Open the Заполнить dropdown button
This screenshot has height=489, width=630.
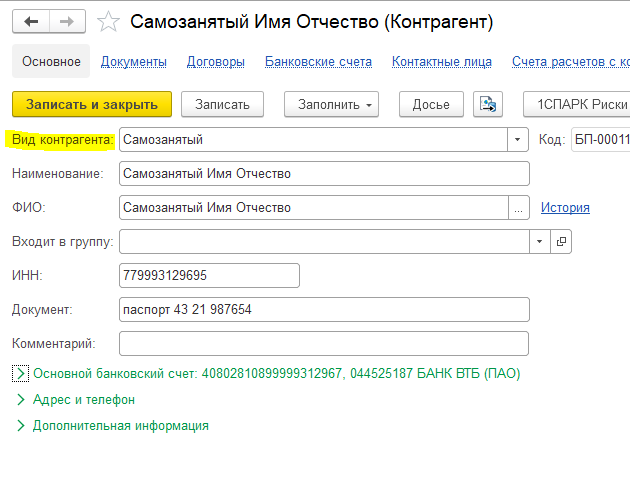pyautogui.click(x=331, y=104)
